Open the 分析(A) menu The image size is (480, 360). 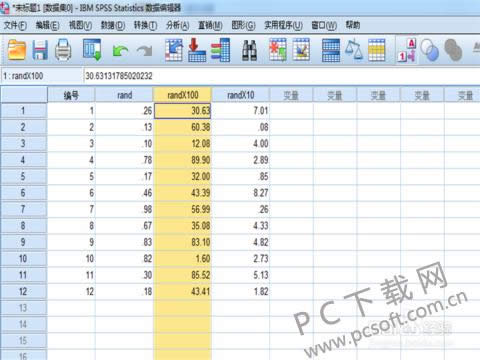pos(178,25)
